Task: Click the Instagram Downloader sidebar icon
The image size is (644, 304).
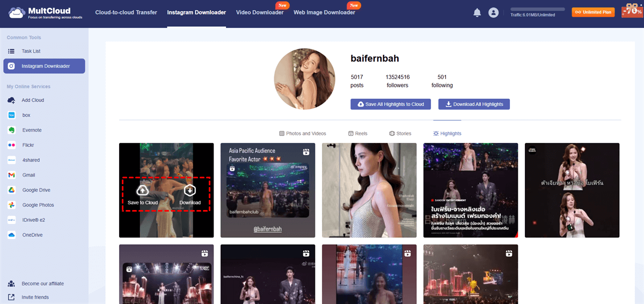Action: [x=11, y=66]
